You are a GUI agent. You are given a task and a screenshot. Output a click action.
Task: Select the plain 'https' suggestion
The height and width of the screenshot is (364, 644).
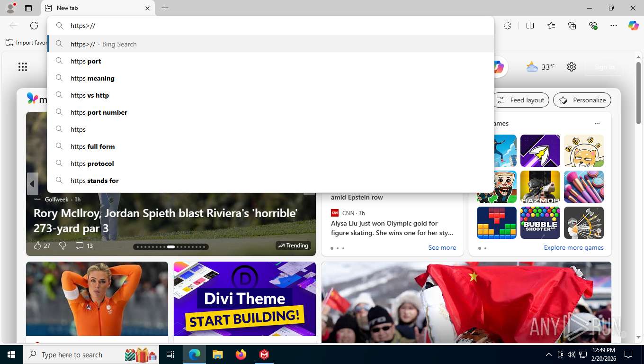(x=271, y=129)
